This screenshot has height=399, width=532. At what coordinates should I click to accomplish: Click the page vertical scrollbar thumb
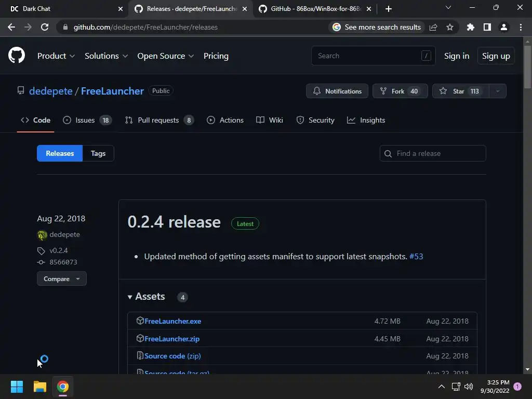pos(527,67)
